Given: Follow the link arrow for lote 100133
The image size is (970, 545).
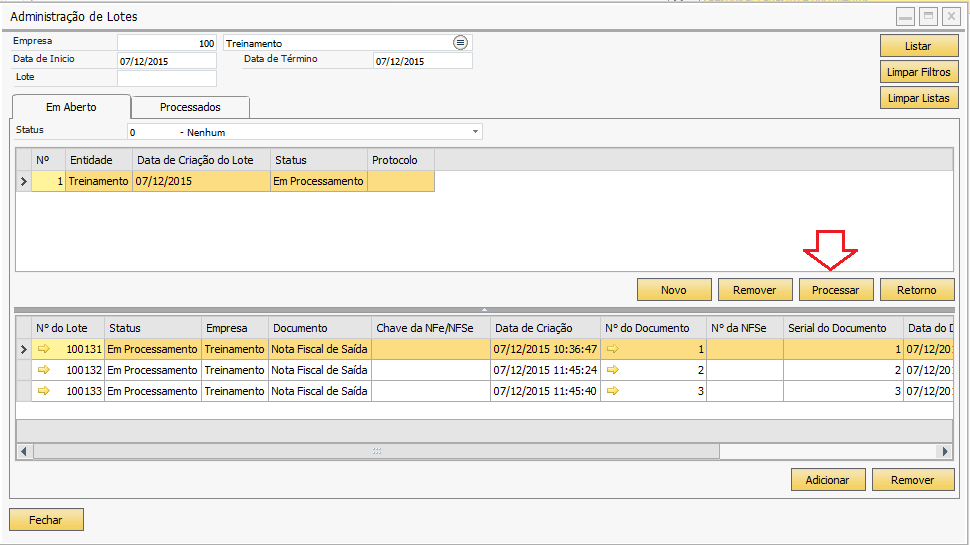Looking at the screenshot, I should click(x=43, y=391).
